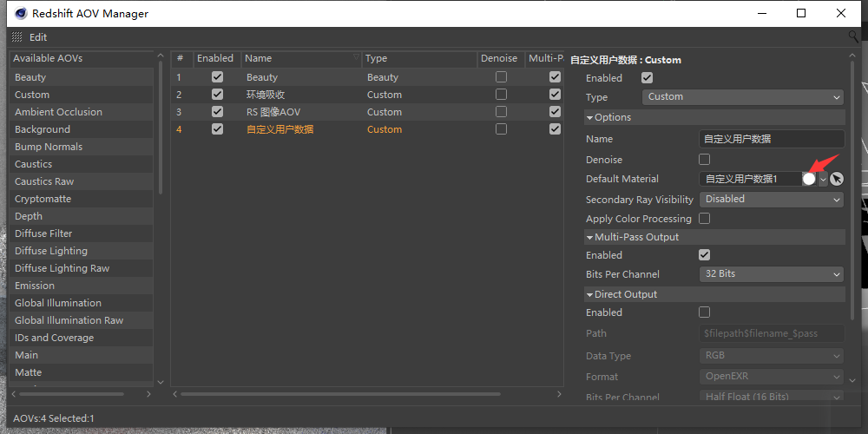Click the Default Material name field
This screenshot has height=434, width=868.
[751, 180]
